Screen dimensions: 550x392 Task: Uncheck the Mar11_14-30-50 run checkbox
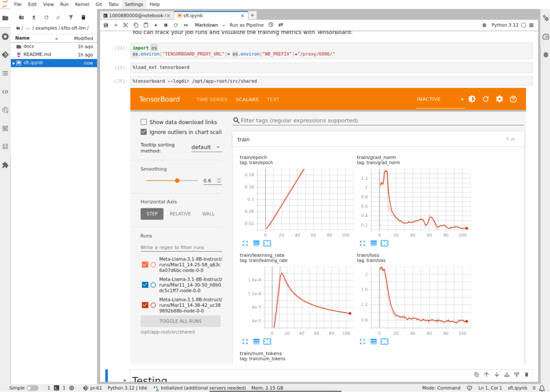pyautogui.click(x=145, y=285)
